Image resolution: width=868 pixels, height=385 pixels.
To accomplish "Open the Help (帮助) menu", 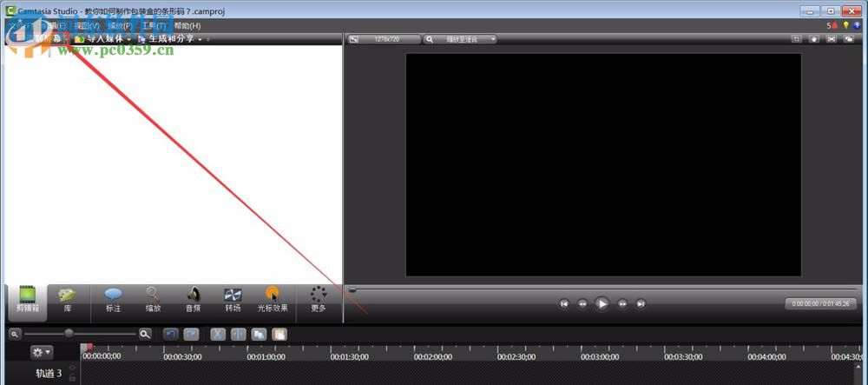I will (187, 26).
